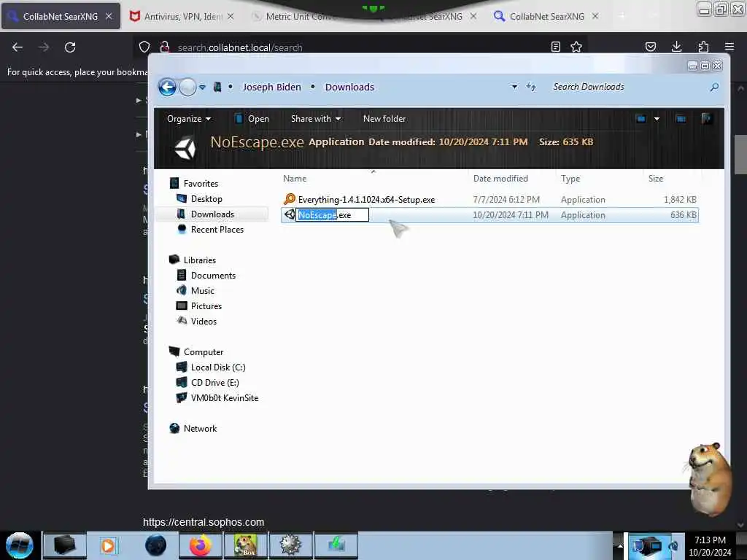
Task: Switch to first CollabNet SearXNG browser tab
Action: tap(61, 16)
